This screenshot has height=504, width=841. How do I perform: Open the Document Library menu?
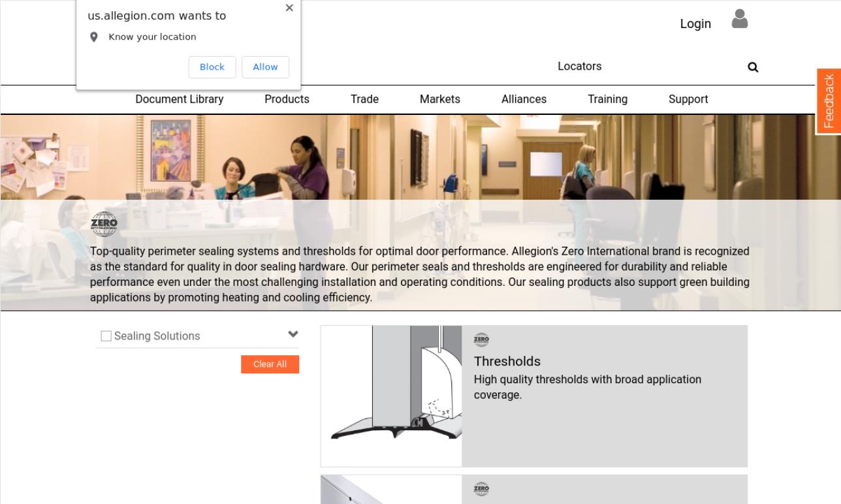click(x=179, y=99)
